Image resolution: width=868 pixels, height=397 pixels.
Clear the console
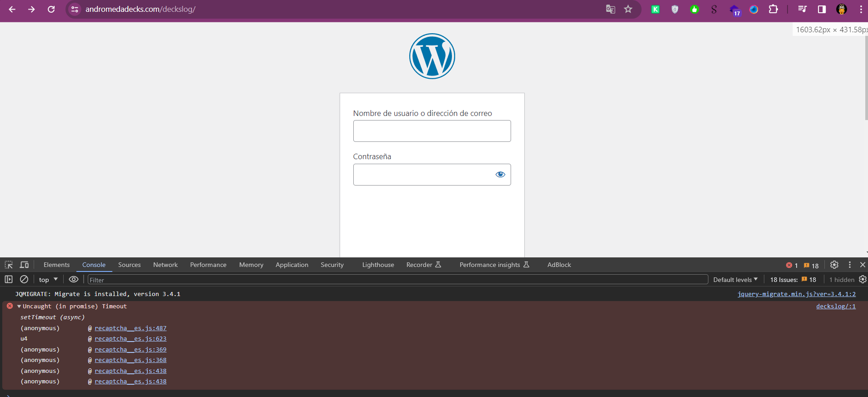[24, 279]
